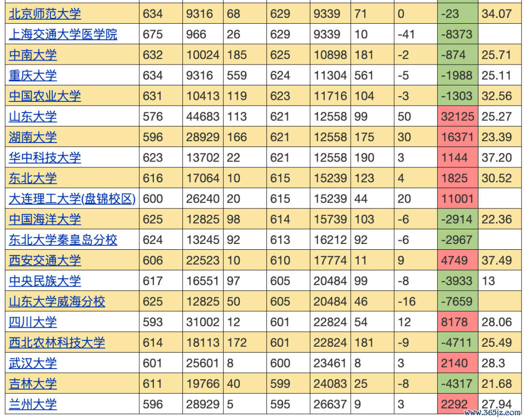
Task: Click value 17064 in 东北大学 row
Action: [202, 178]
